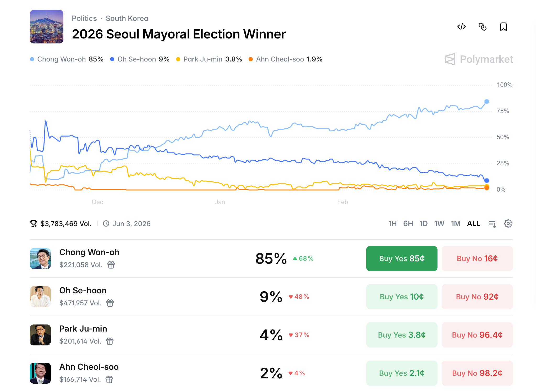Select the 1H chart timeframe
Viewport: 536px width, 392px height.
(392, 224)
